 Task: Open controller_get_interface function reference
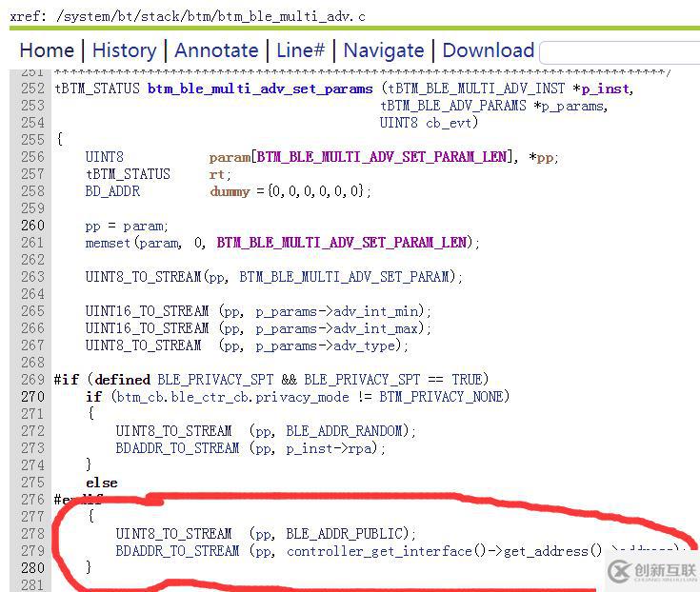click(x=379, y=551)
